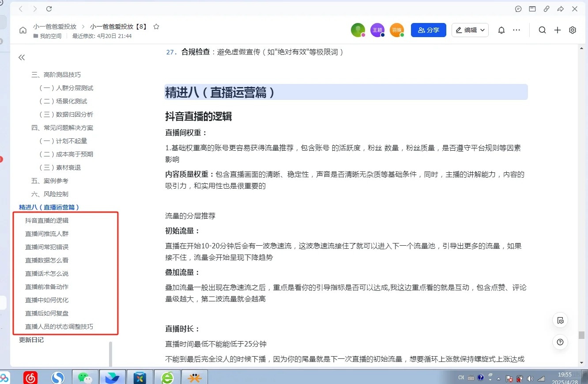Jump to 直播人员的状态调整技巧
This screenshot has width=588, height=384.
coord(59,327)
